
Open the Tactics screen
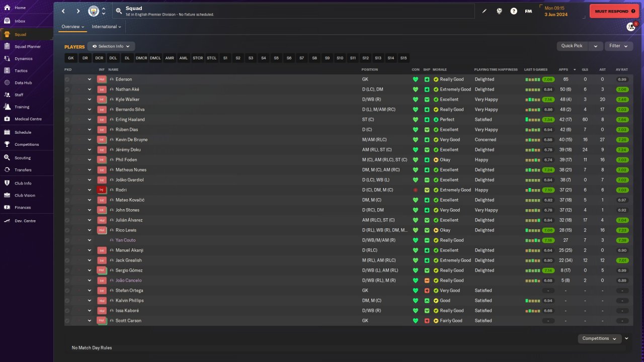click(x=21, y=71)
